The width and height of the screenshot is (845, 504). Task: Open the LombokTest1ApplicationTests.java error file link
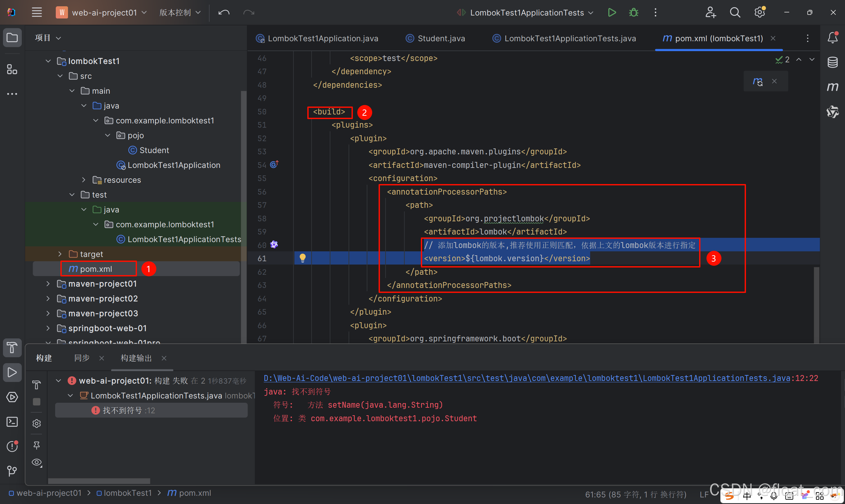tap(526, 378)
